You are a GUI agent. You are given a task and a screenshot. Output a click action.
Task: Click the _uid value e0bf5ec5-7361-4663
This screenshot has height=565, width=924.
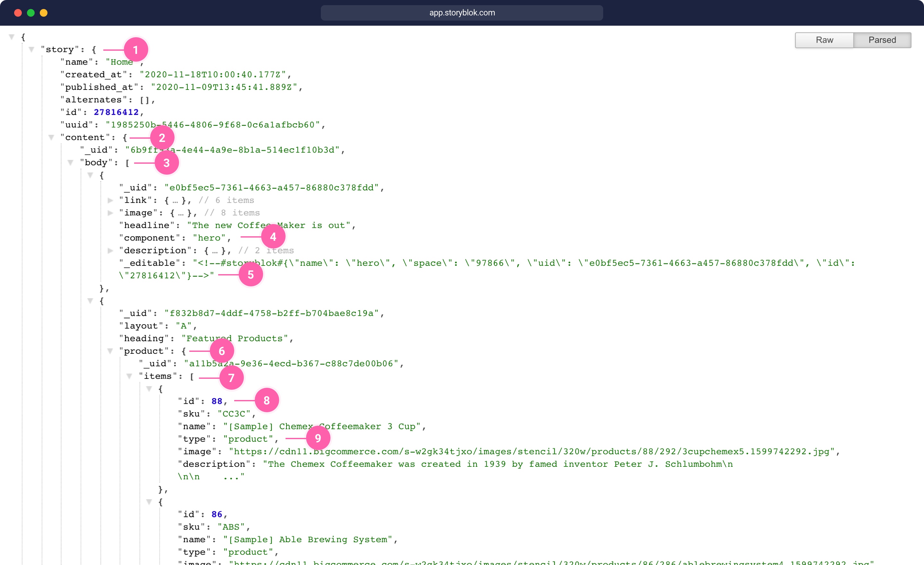(x=271, y=187)
